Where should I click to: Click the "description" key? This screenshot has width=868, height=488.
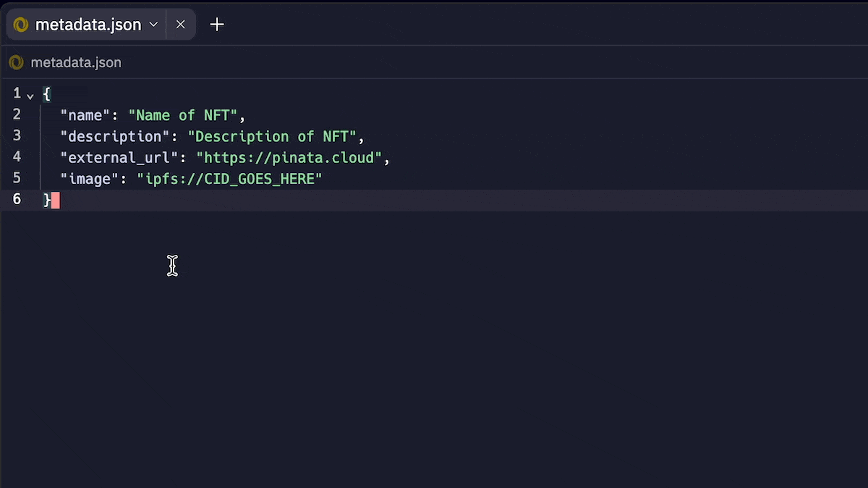click(x=115, y=136)
